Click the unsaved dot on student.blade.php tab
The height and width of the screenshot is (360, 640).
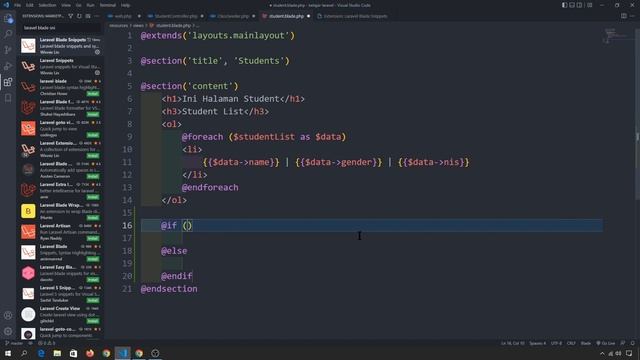coord(309,16)
